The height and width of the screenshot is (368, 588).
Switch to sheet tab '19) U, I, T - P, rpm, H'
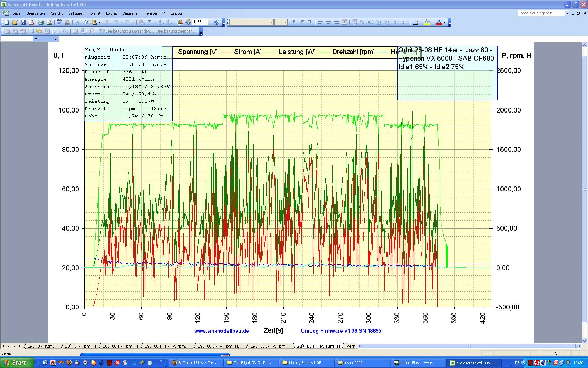pyautogui.click(x=168, y=346)
